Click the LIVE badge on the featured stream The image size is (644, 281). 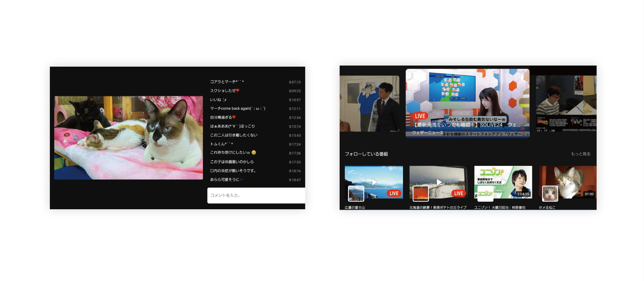pos(420,116)
